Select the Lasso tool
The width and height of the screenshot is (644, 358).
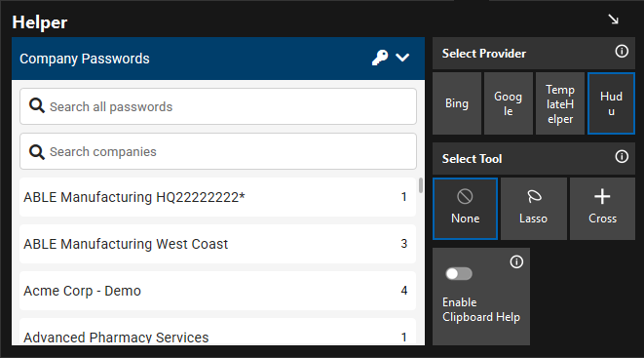534,209
